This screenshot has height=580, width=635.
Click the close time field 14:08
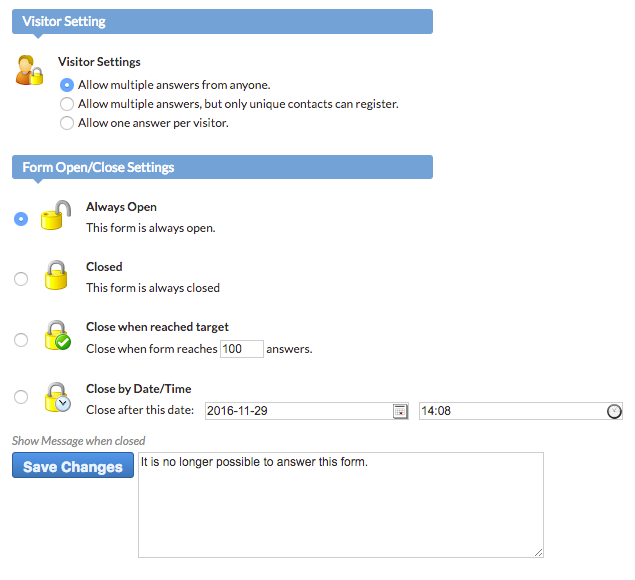click(521, 411)
